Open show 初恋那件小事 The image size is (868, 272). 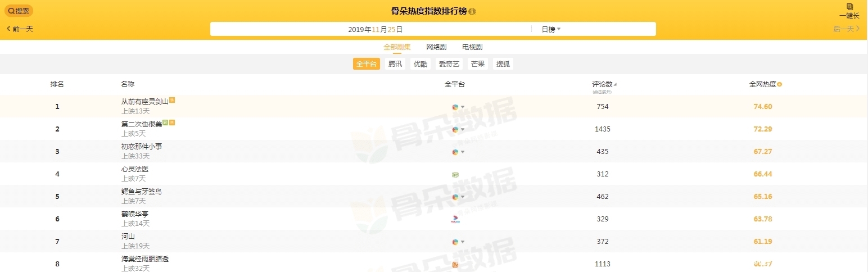[x=142, y=147]
